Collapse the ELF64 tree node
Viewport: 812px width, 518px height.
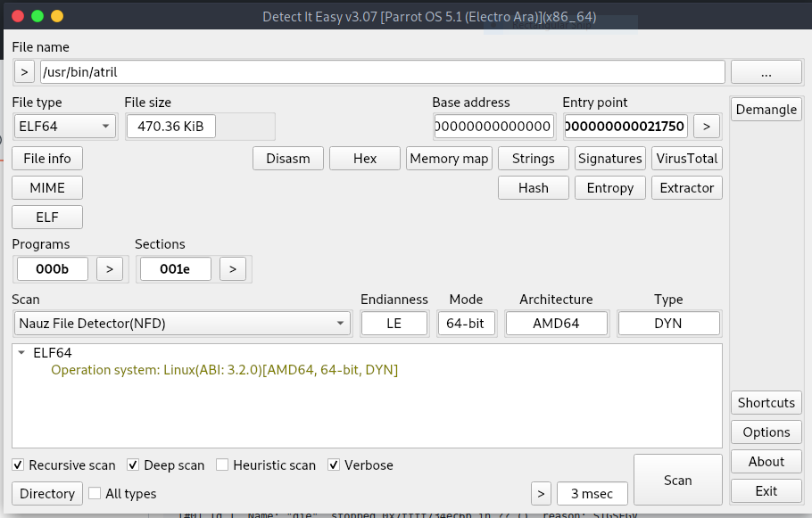tap(22, 352)
